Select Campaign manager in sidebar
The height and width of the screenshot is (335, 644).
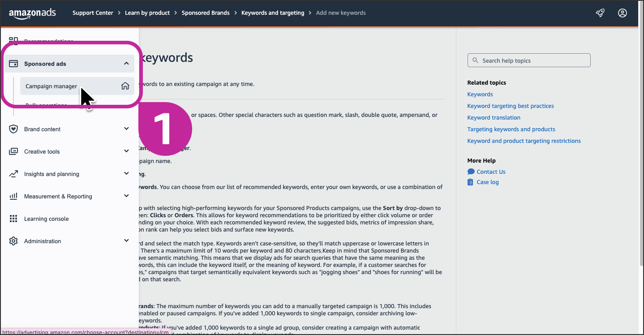coord(52,86)
